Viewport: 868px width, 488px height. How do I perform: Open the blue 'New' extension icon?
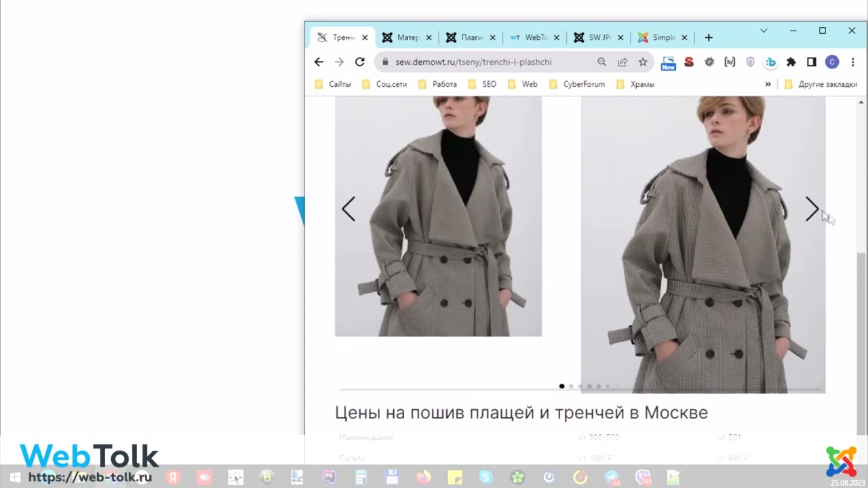tap(669, 62)
